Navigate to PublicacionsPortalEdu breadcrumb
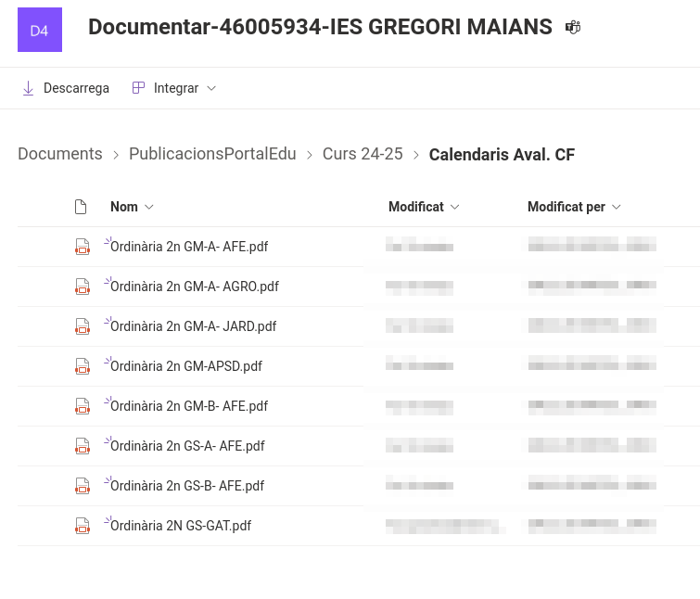The height and width of the screenshot is (599, 700). (x=212, y=155)
